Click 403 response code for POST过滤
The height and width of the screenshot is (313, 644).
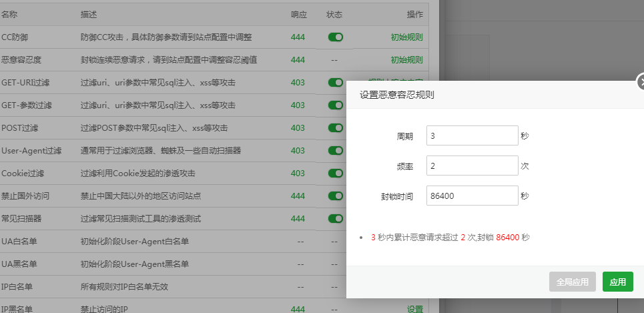click(298, 127)
